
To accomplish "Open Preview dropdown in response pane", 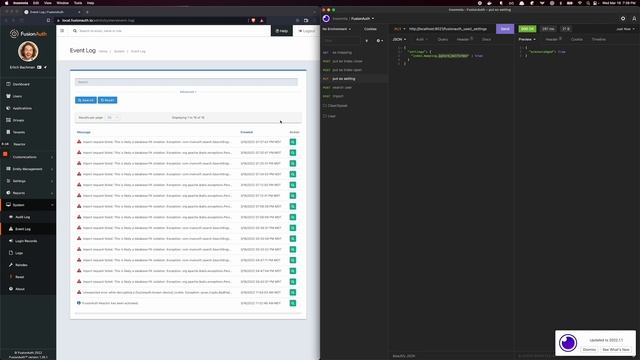I will tap(527, 40).
